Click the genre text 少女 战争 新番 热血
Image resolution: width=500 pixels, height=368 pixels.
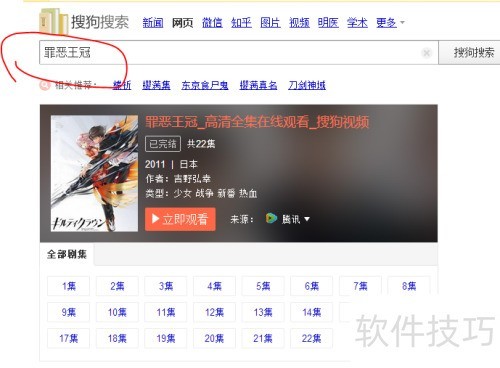click(x=215, y=193)
